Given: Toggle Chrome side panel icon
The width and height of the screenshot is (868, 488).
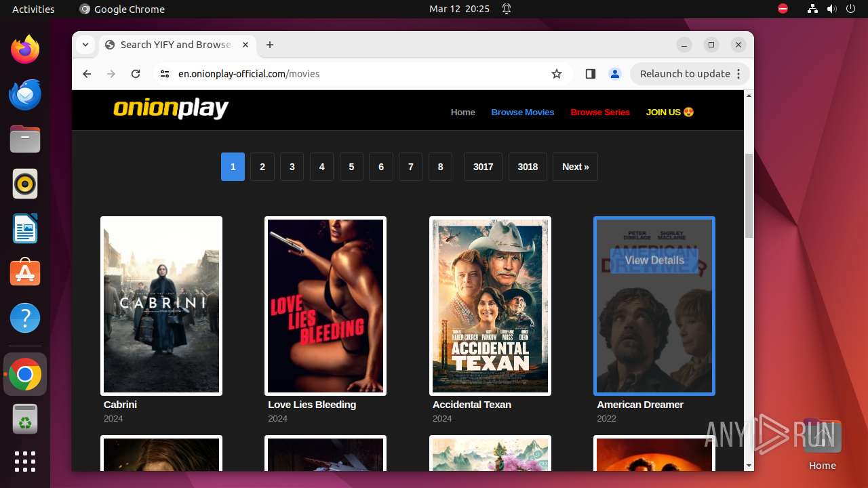Looking at the screenshot, I should (x=590, y=74).
